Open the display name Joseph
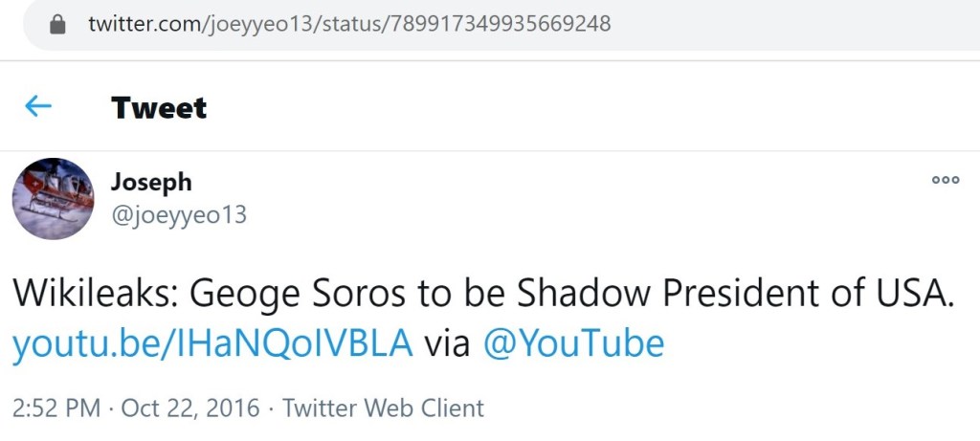980x441 pixels. click(x=151, y=182)
